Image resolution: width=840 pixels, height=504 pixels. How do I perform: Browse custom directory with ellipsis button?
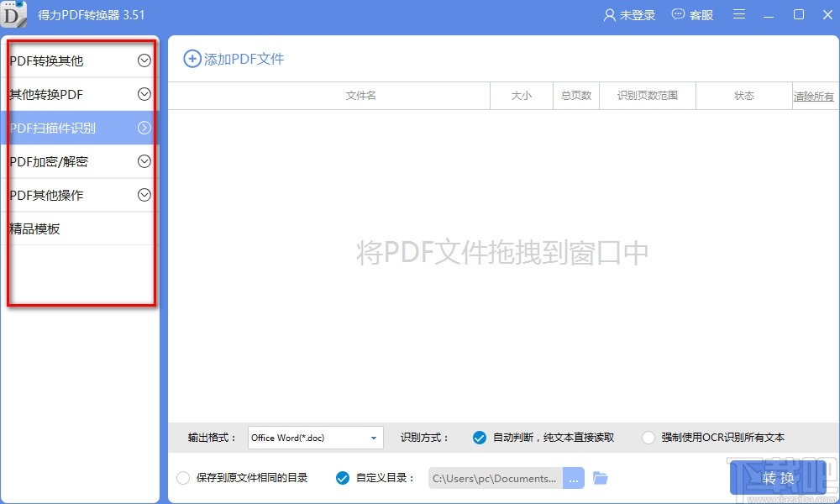573,478
